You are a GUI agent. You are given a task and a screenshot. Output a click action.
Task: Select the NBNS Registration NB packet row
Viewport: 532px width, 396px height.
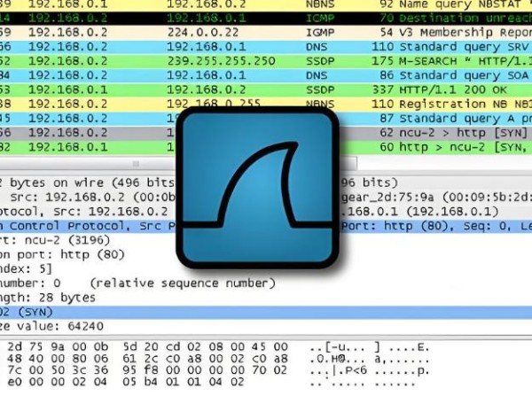click(266, 104)
